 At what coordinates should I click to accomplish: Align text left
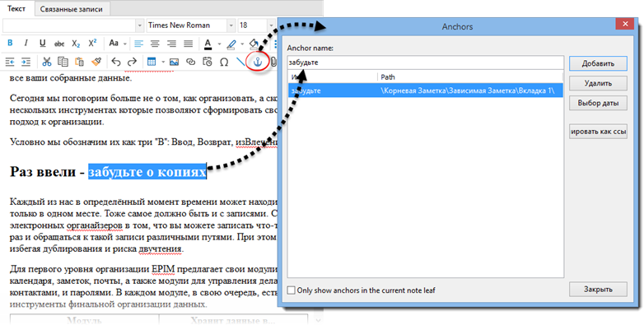139,43
